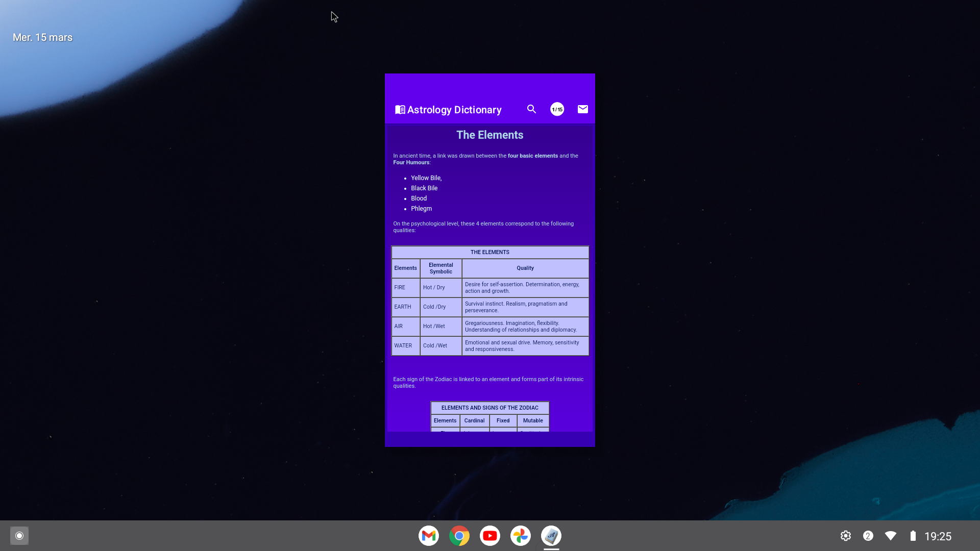Show the notifications count badge
The width and height of the screenshot is (980, 551).
click(868, 536)
